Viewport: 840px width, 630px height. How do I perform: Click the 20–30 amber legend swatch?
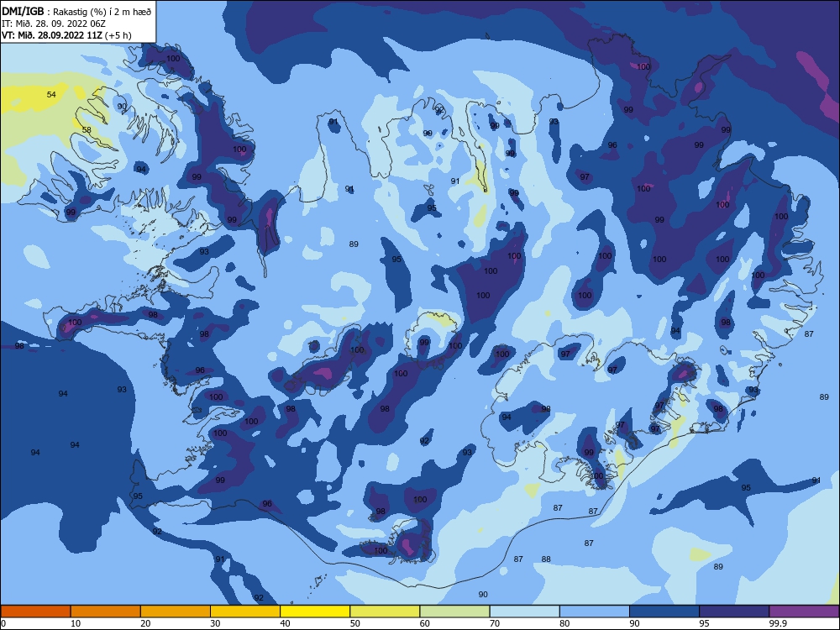(x=176, y=612)
